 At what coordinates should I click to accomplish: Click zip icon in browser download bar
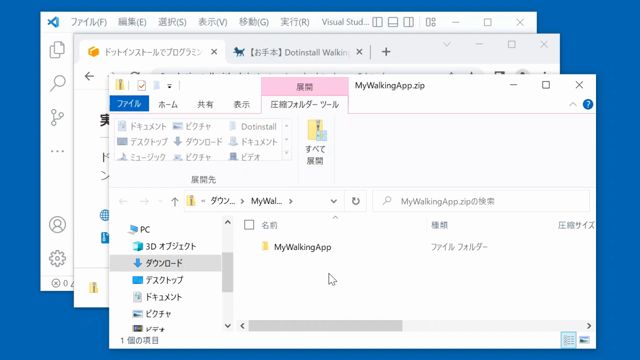pos(93,287)
